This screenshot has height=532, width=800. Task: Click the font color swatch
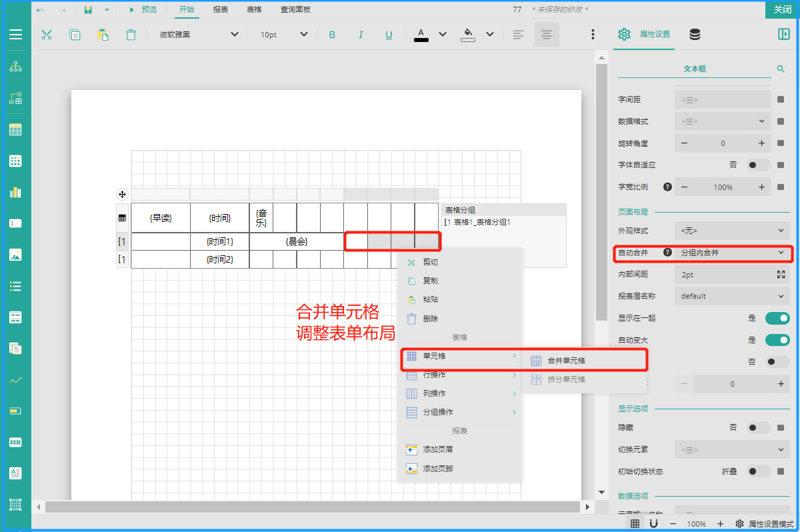coord(421,35)
